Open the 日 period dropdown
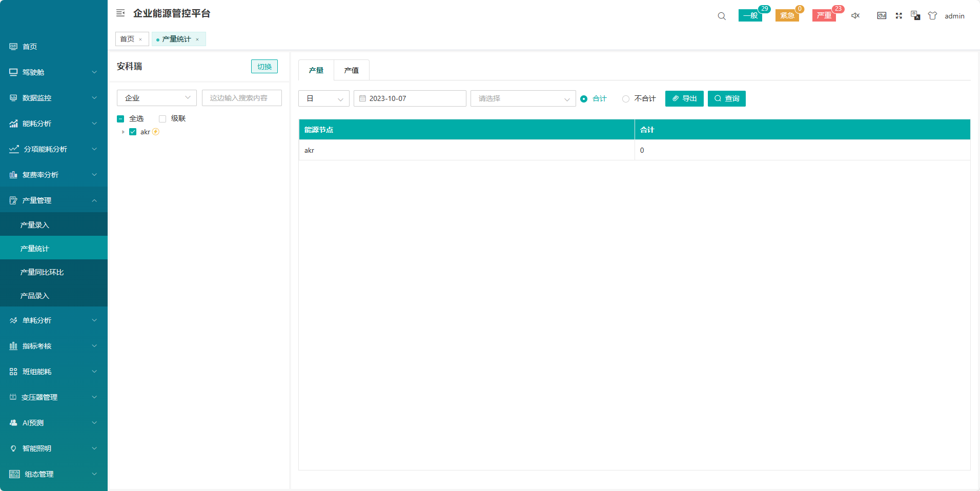Viewport: 980px width, 491px height. pyautogui.click(x=323, y=98)
